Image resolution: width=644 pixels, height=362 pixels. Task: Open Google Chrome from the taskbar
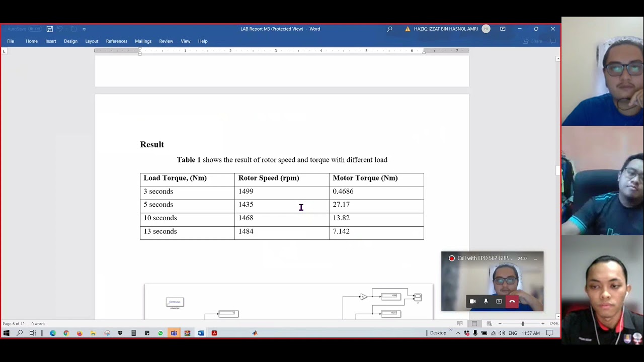(66, 333)
